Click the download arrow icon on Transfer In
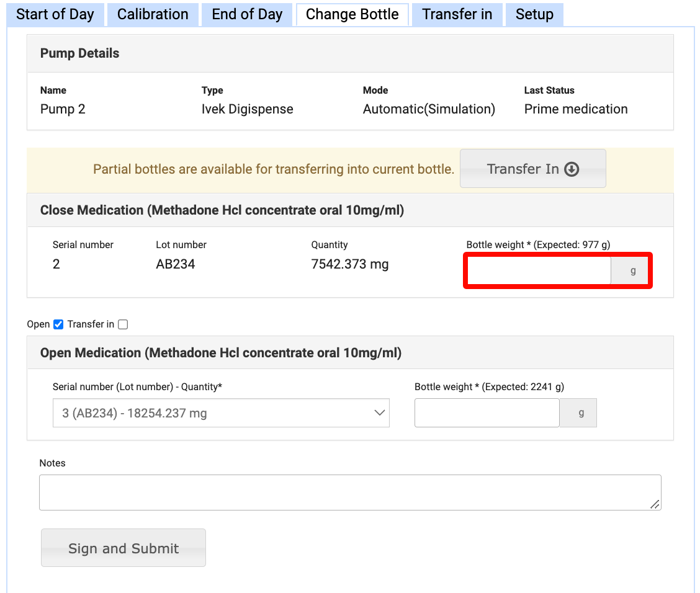 (x=572, y=169)
